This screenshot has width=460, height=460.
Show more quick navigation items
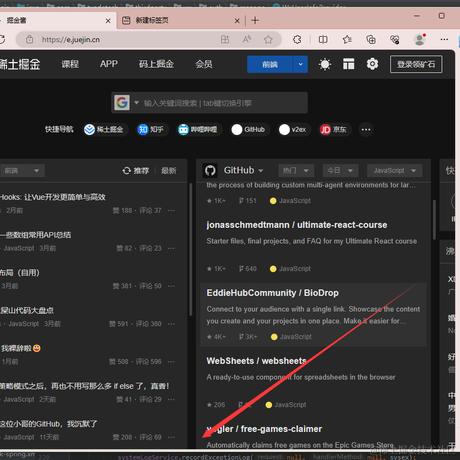(366, 129)
